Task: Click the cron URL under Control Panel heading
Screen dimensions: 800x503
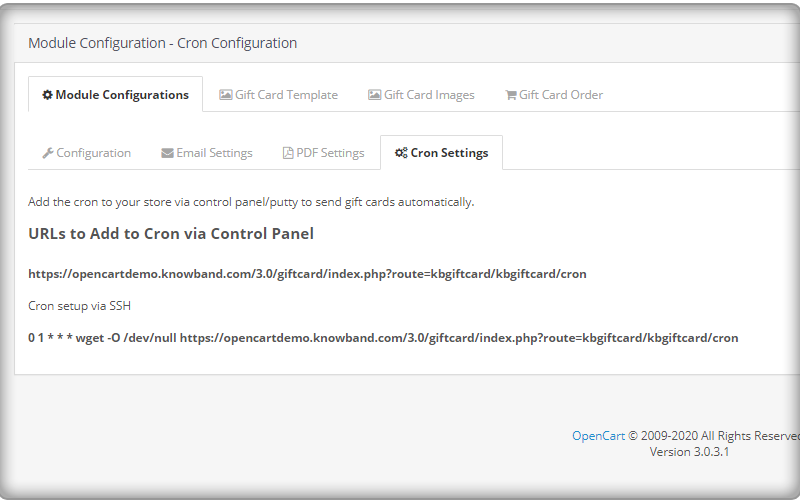Action: point(307,274)
